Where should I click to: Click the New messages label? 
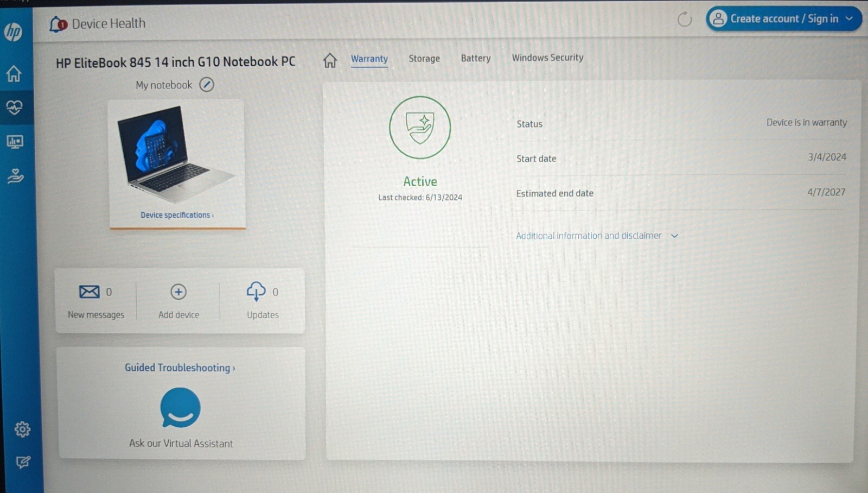coord(96,315)
